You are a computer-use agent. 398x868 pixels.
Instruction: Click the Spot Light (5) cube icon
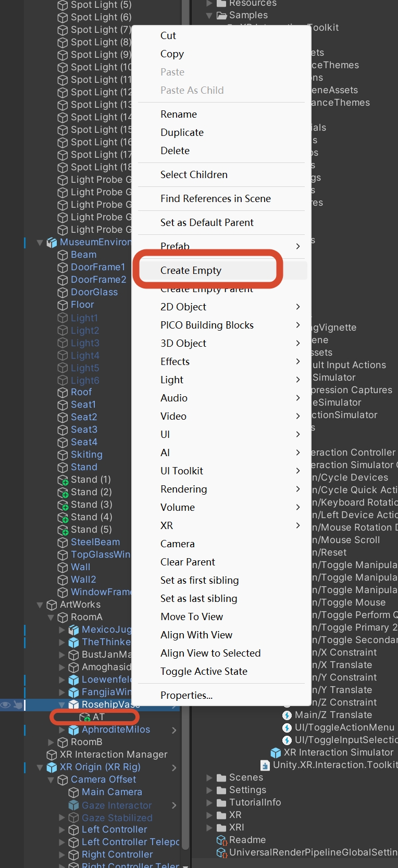click(63, 5)
